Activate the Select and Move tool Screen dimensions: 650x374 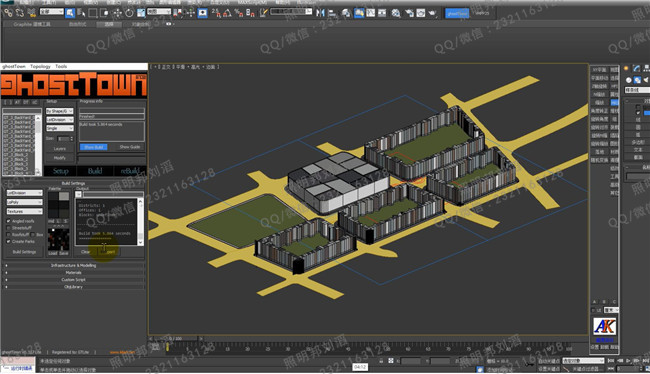tap(117, 13)
